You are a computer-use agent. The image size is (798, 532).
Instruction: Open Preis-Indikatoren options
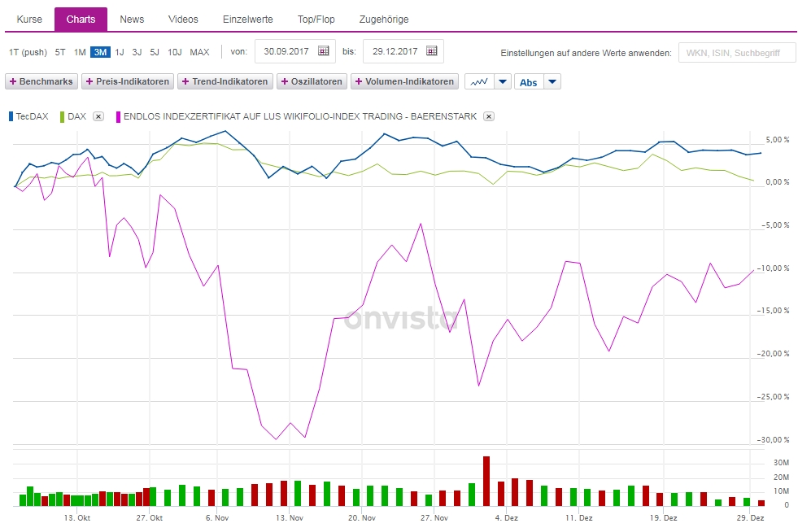128,81
